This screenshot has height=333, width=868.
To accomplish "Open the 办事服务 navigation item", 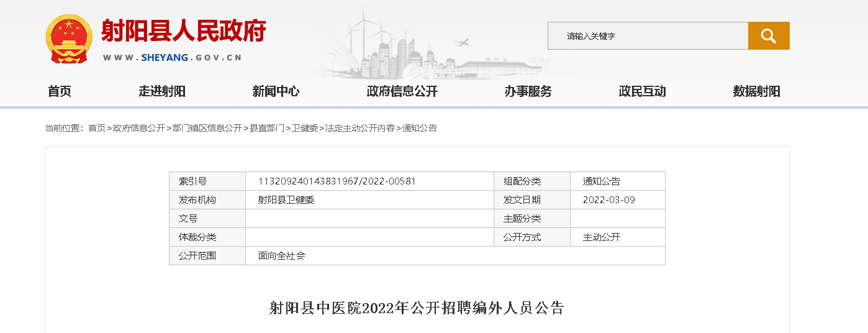I will point(528,91).
